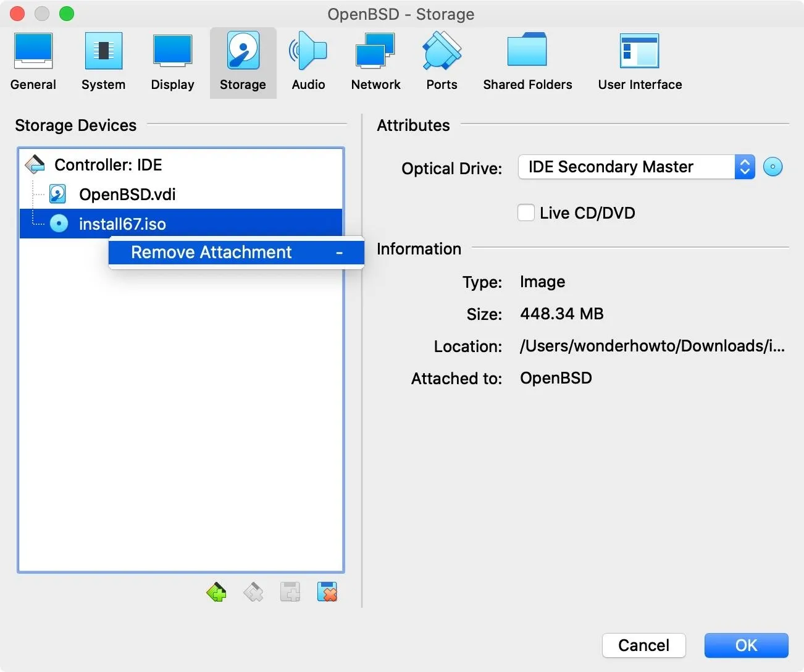Click the 448.34 MB size value
This screenshot has height=672, width=804.
561,314
